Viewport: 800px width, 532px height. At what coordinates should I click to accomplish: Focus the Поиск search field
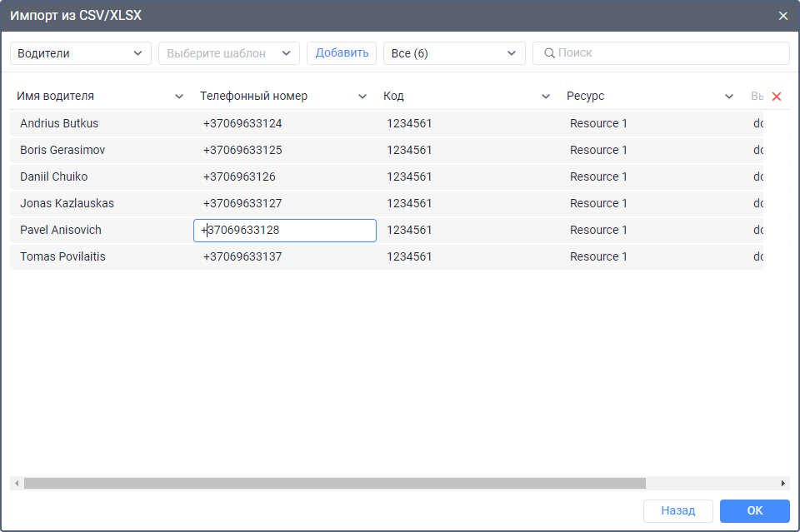[667, 53]
